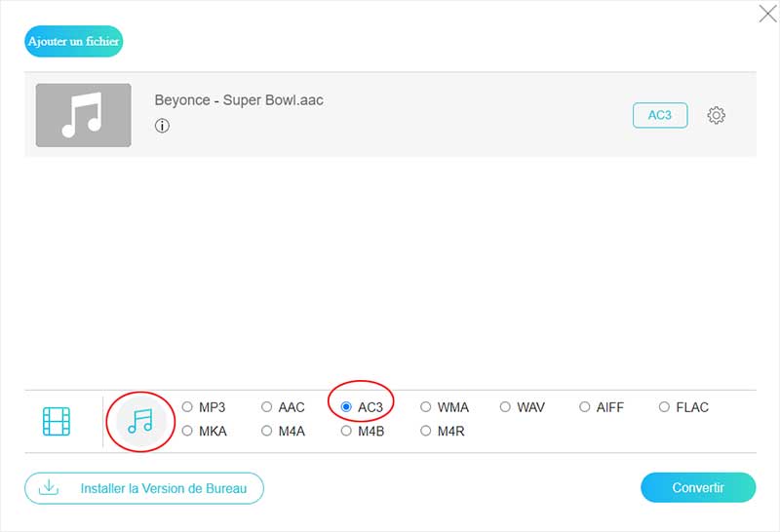Choose the AAC output format

(267, 407)
